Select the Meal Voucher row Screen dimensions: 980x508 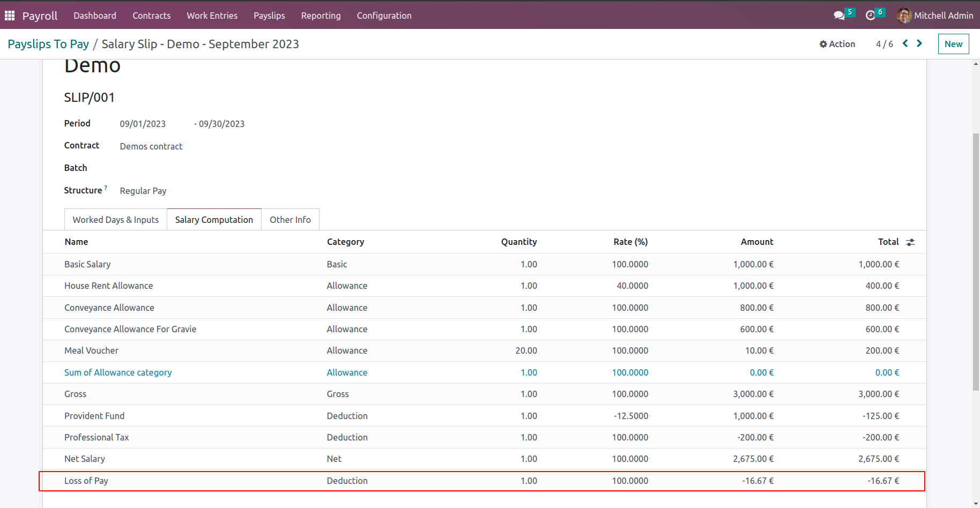(x=485, y=350)
